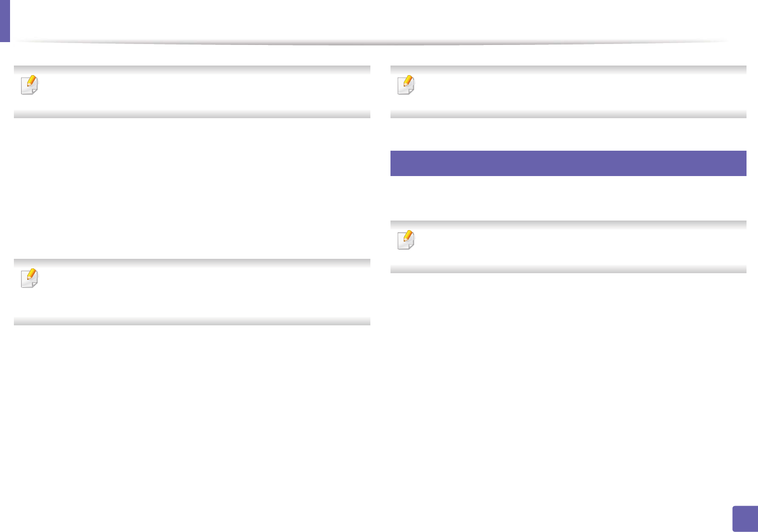Click inside the upper-right note box body

(574, 92)
